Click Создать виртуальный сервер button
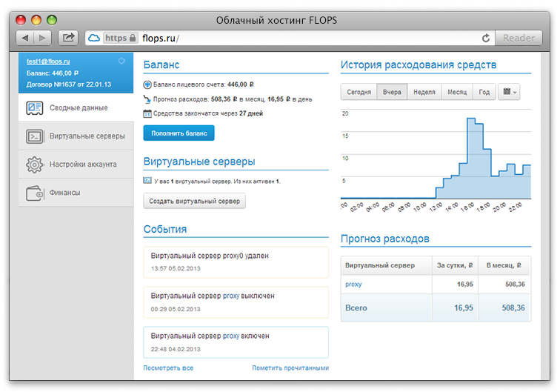The width and height of the screenshot is (560, 392). 194,201
